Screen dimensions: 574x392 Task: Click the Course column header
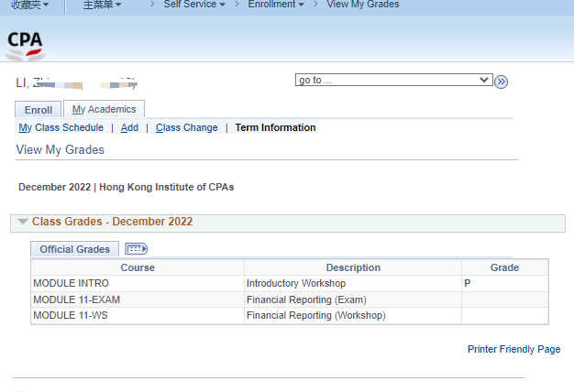click(138, 267)
